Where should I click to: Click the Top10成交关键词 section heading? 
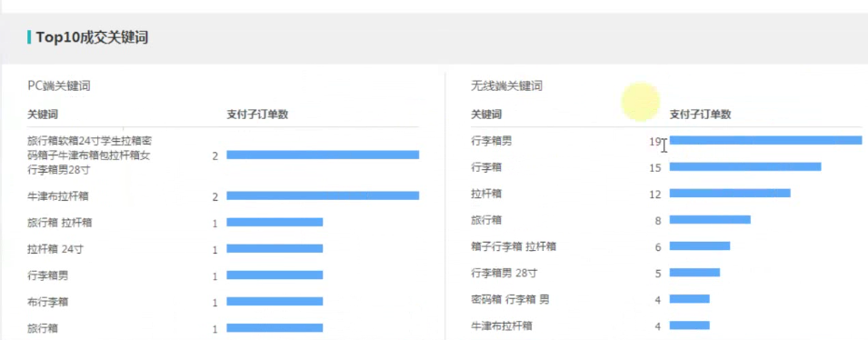[92, 37]
